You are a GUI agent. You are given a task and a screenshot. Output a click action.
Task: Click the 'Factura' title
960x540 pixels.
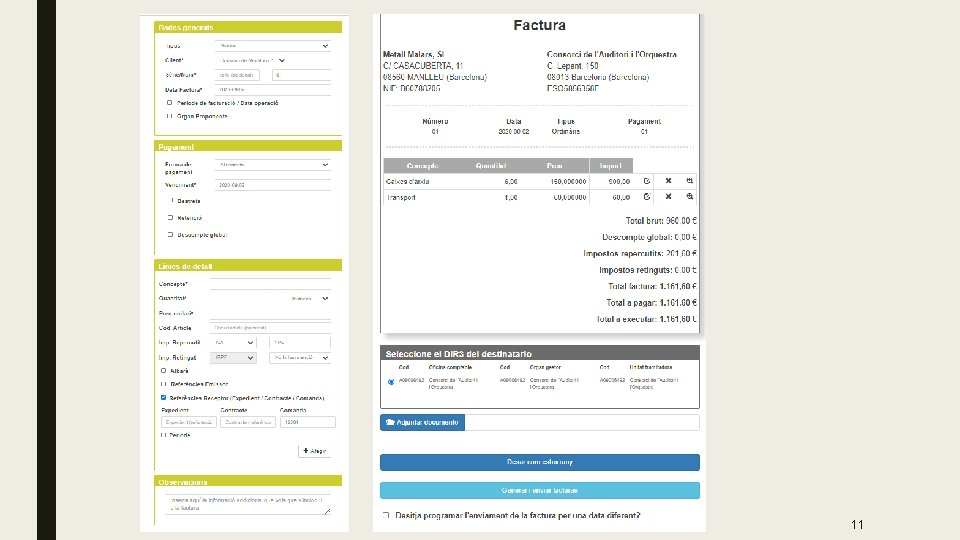coord(539,25)
